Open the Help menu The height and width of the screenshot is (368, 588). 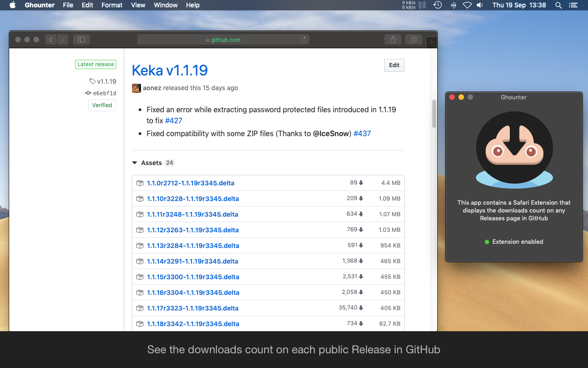(193, 5)
